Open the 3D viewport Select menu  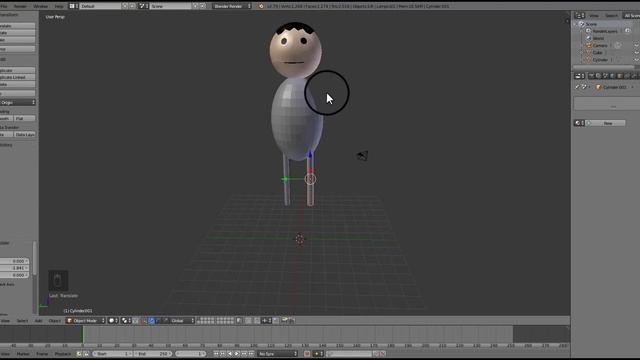(x=22, y=321)
